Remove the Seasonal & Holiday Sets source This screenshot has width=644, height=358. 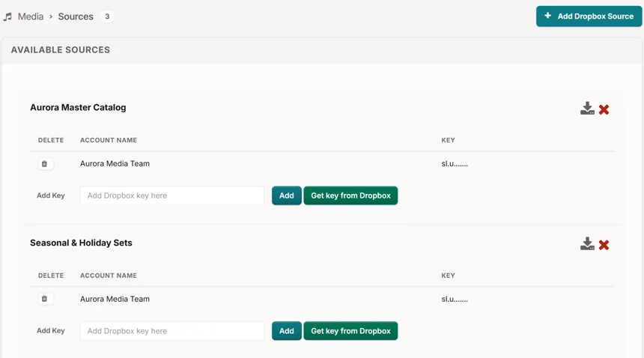pyautogui.click(x=604, y=245)
